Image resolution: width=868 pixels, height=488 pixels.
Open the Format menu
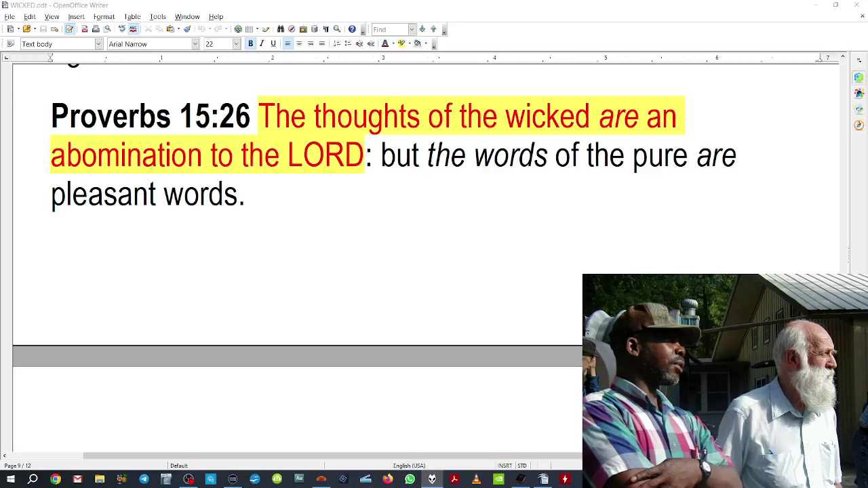pos(104,16)
